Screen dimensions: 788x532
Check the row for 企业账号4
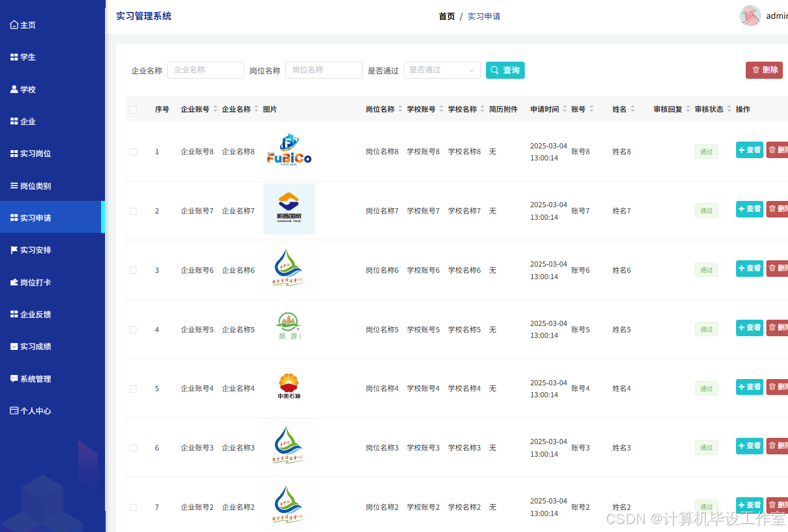click(133, 389)
